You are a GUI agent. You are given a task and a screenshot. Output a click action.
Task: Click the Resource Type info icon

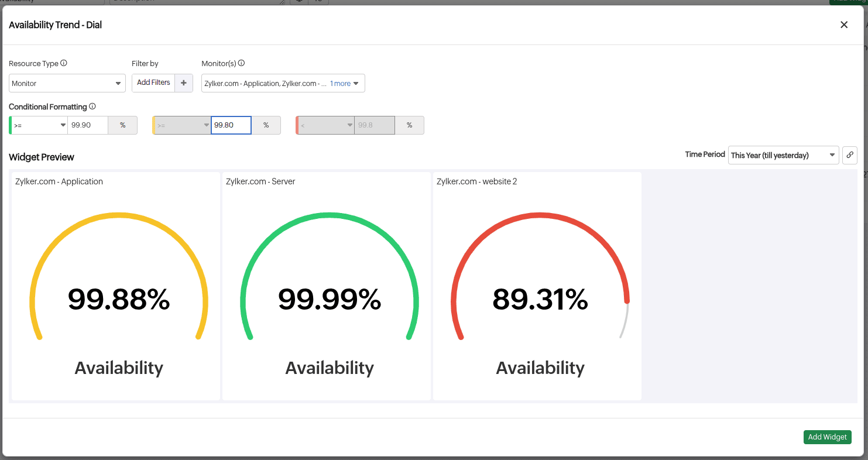(64, 63)
